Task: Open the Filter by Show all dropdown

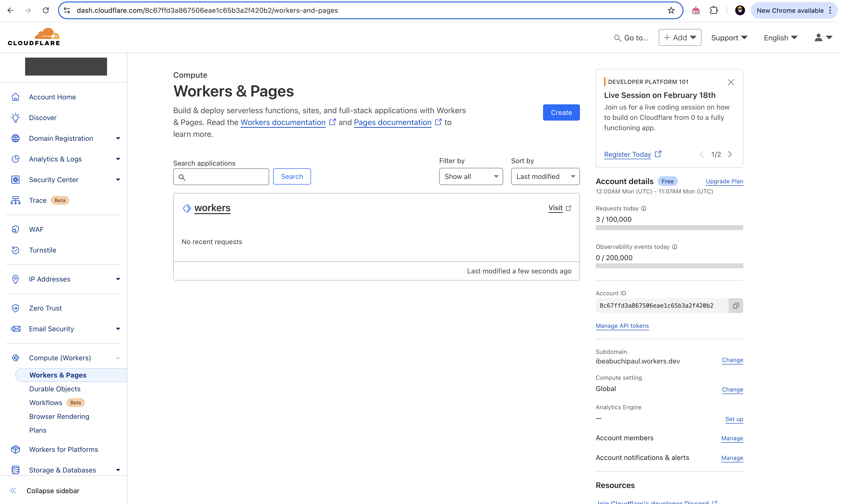Action: click(471, 177)
